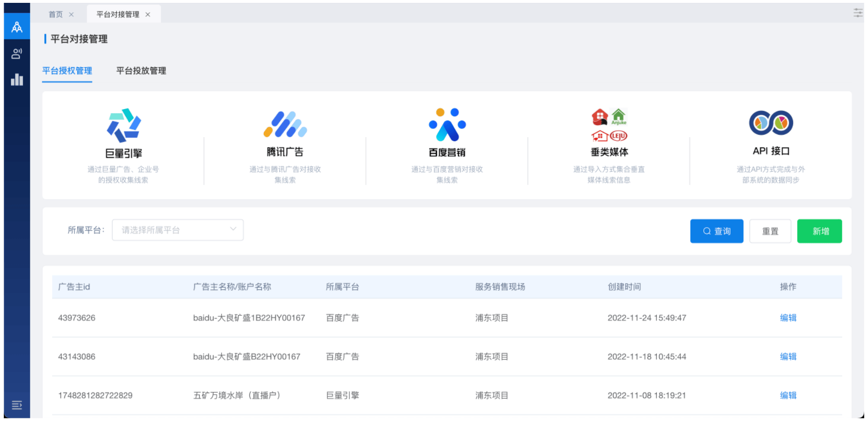Screen dimensions: 868x423
Task: Click the 腾讯广告 platform logo icon
Action: [285, 124]
